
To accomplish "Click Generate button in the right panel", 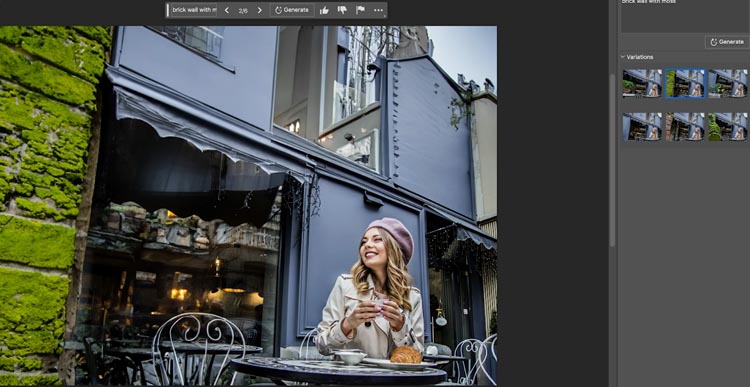I will [727, 42].
